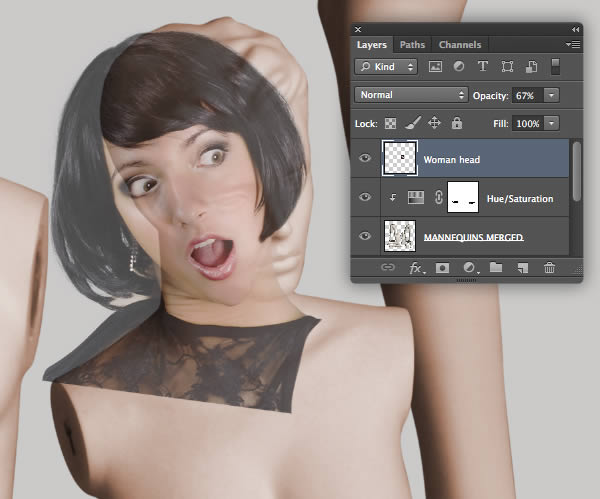The height and width of the screenshot is (499, 600).
Task: Toggle visibility of Hue/Saturation layer
Action: [365, 198]
